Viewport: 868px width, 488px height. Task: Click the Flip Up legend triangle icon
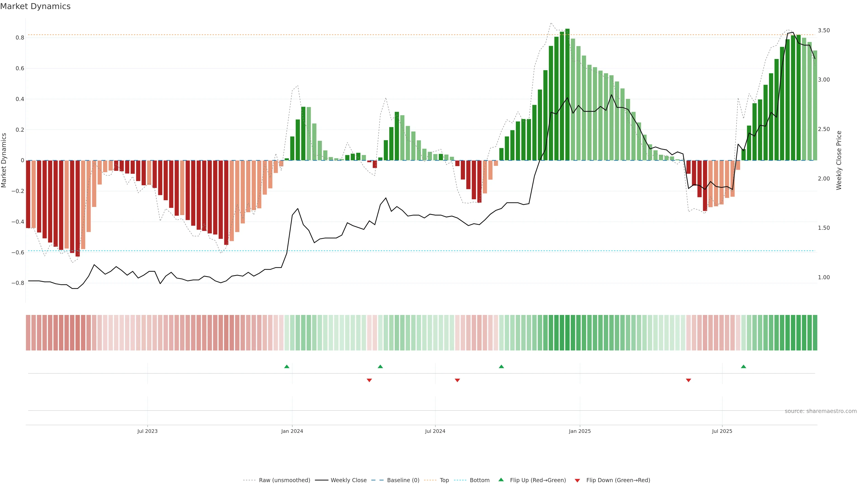(501, 480)
